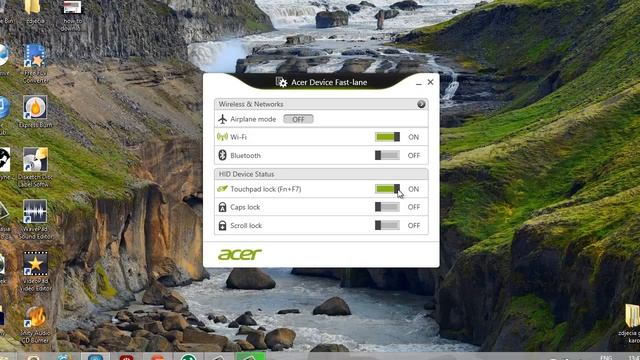Turn on the Bluetooth switch

click(387, 155)
